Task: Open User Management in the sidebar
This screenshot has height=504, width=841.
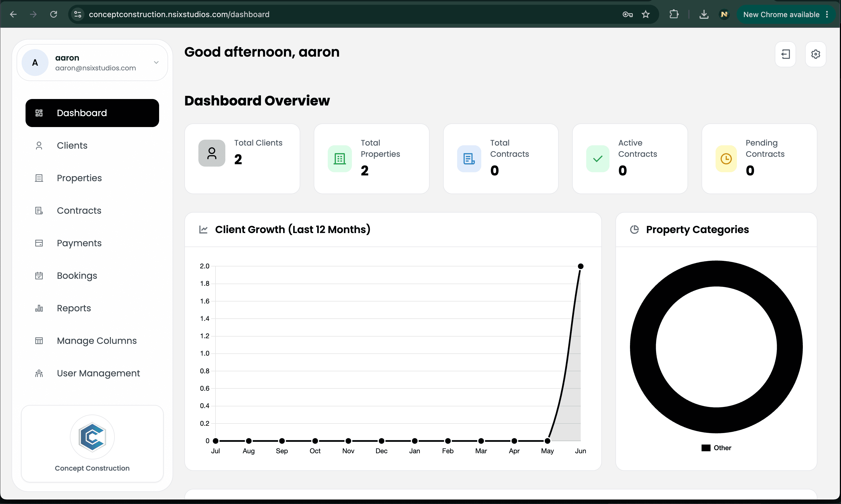Action: pyautogui.click(x=92, y=373)
